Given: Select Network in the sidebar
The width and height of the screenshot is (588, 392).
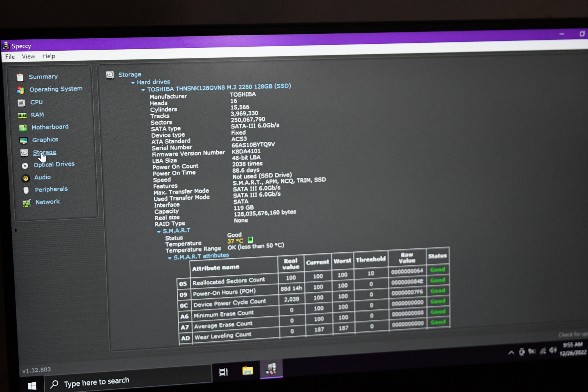Looking at the screenshot, I should pyautogui.click(x=47, y=202).
